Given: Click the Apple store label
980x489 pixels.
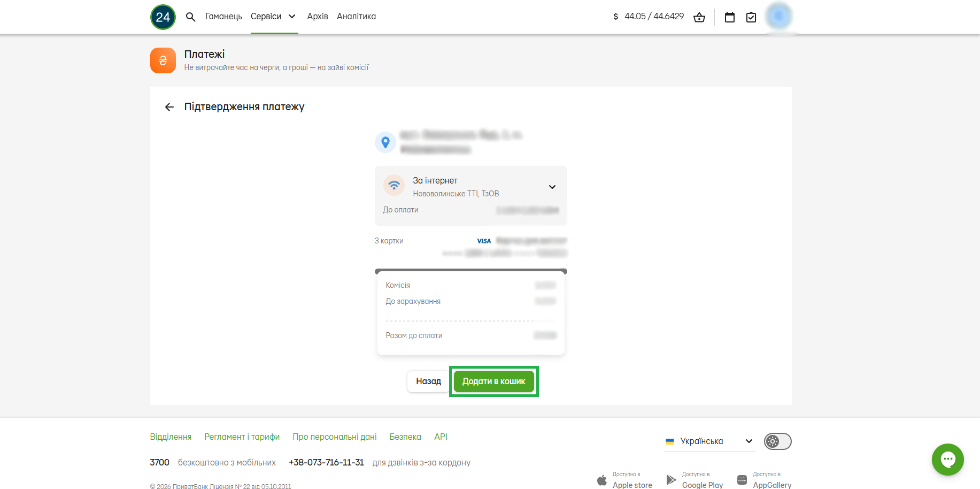Looking at the screenshot, I should pyautogui.click(x=632, y=485).
